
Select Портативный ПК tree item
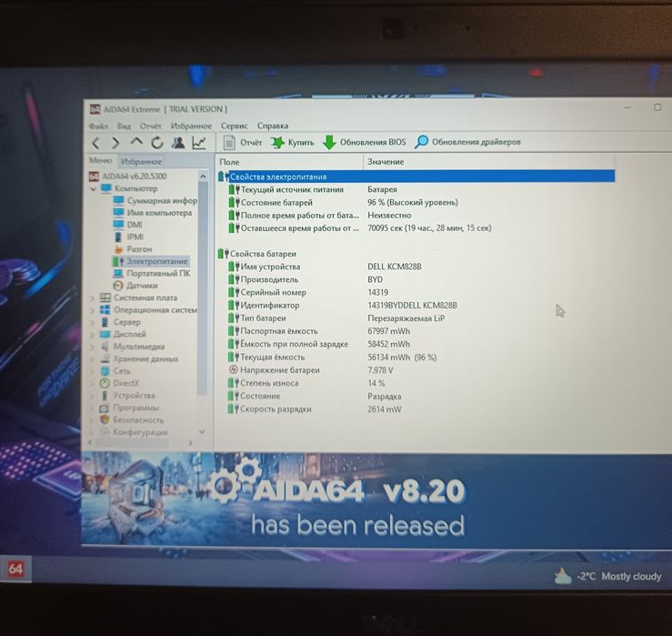tap(152, 273)
